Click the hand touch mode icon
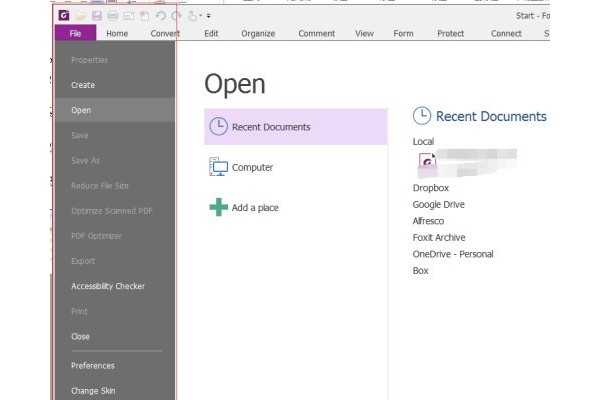This screenshot has height=400, width=600. [192, 16]
